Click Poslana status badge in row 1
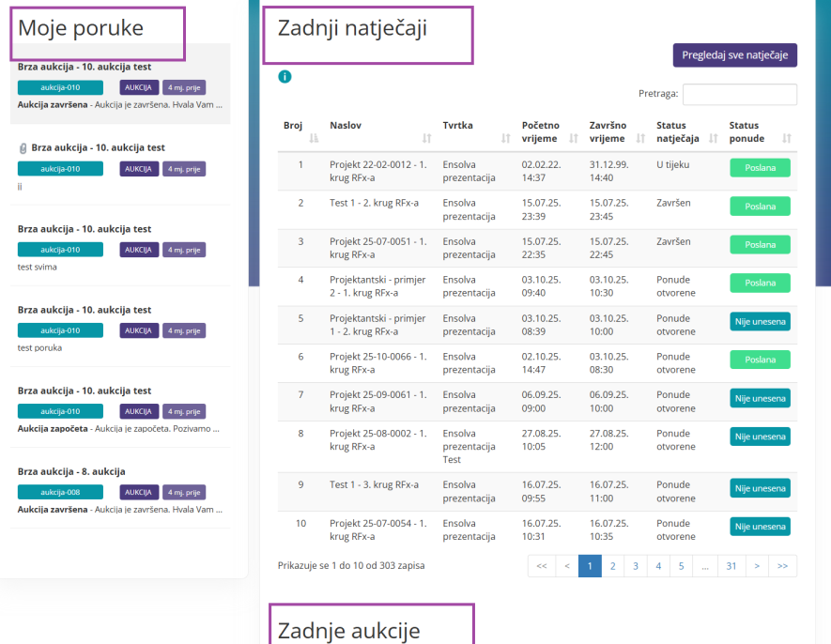The height and width of the screenshot is (644, 831). [760, 168]
